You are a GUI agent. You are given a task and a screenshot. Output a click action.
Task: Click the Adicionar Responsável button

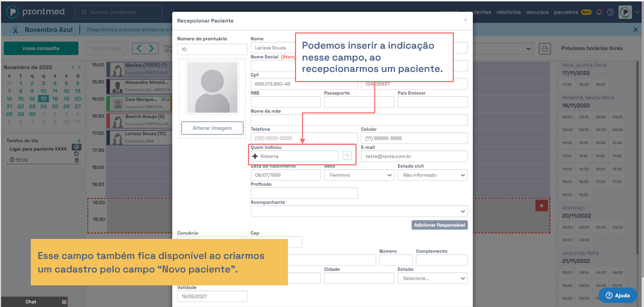pos(439,225)
